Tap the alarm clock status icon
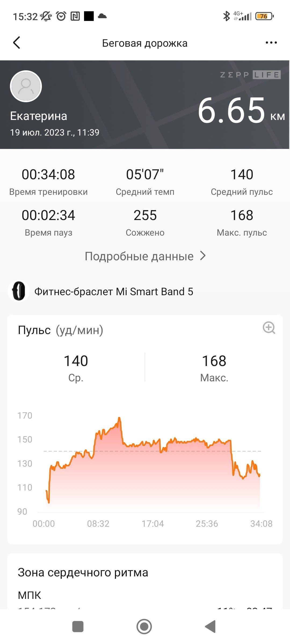The width and height of the screenshot is (290, 644). tap(61, 16)
